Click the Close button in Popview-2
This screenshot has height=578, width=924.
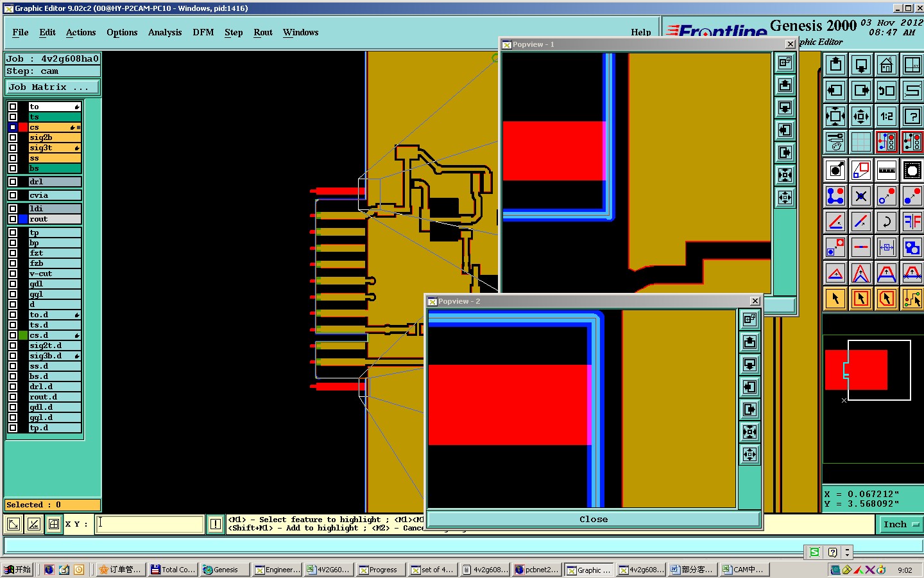point(594,519)
